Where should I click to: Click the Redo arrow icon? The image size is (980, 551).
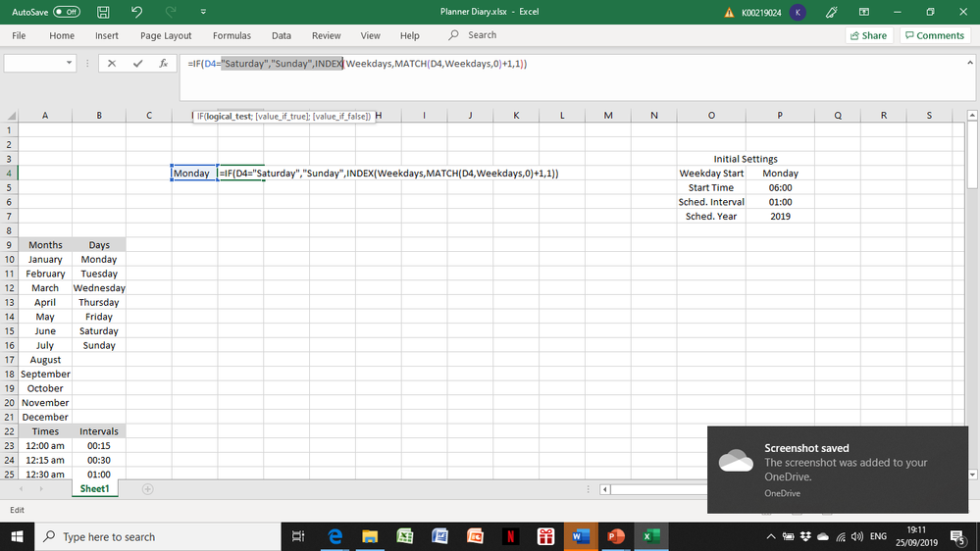(170, 12)
